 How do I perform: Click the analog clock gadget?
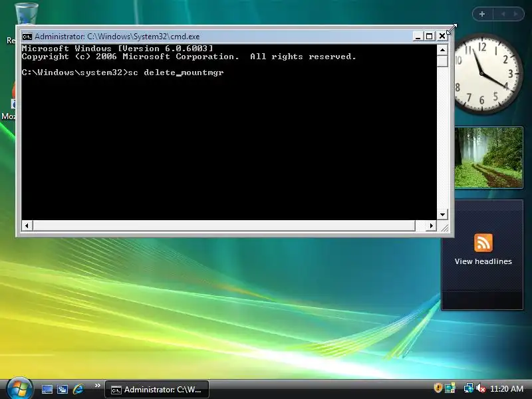pyautogui.click(x=487, y=74)
